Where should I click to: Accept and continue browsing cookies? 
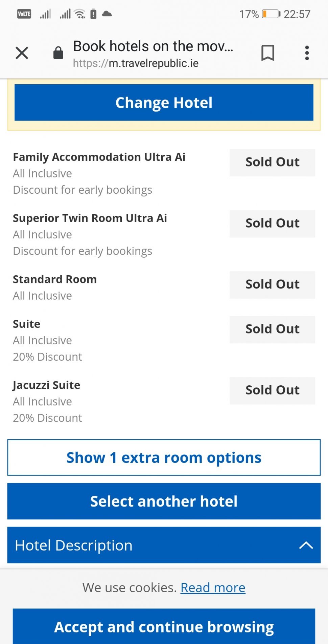pos(164,627)
